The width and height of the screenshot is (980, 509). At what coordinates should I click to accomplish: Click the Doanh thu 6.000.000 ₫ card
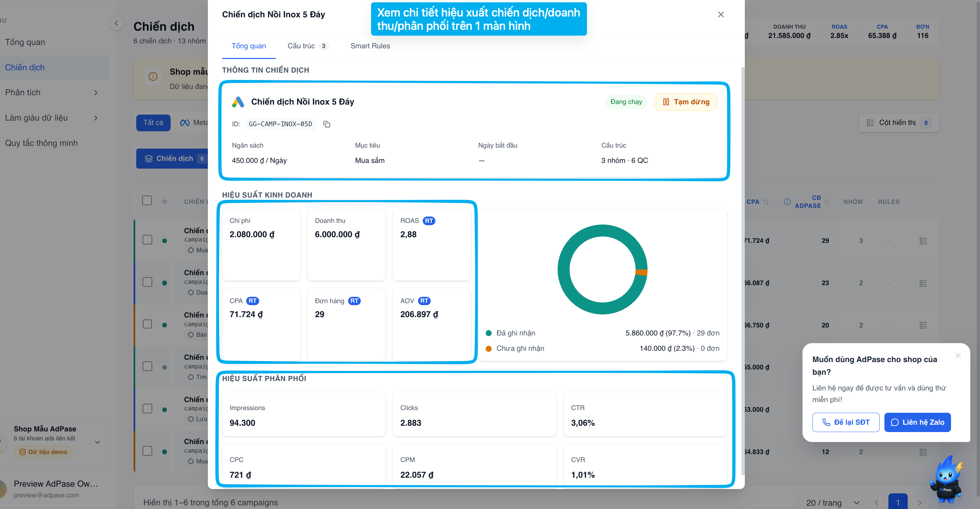click(346, 244)
